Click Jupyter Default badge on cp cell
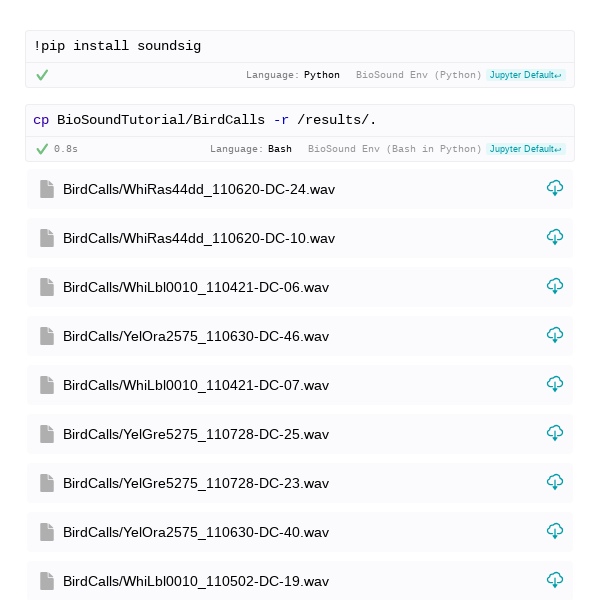 (525, 149)
